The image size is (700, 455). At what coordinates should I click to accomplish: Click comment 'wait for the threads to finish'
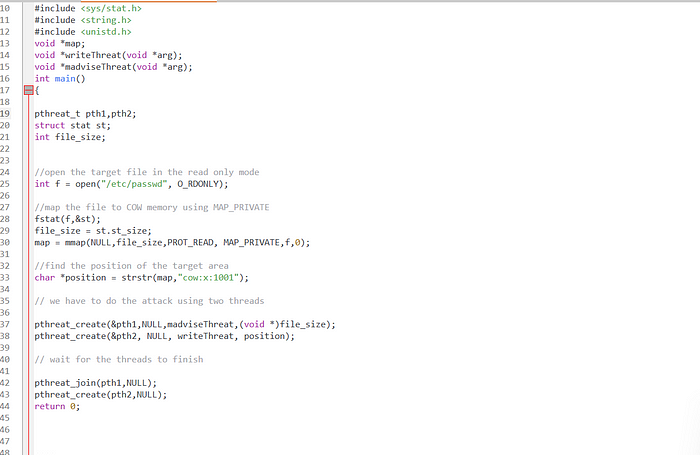(x=119, y=359)
